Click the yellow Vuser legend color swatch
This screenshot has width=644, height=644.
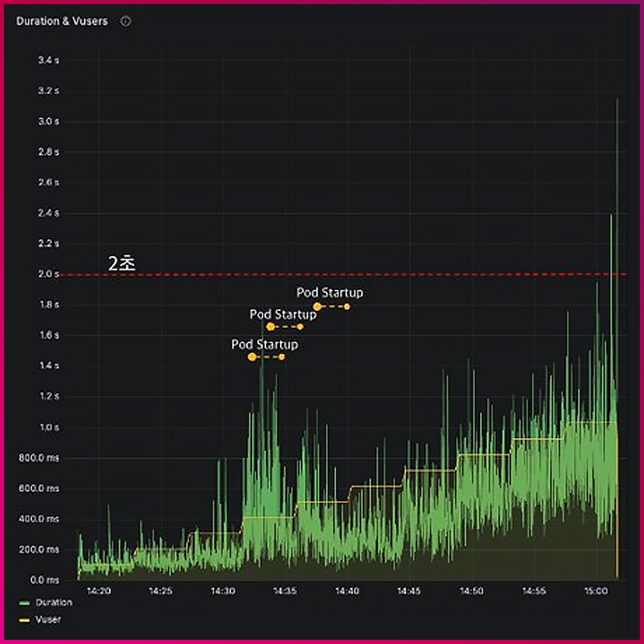pyautogui.click(x=24, y=620)
